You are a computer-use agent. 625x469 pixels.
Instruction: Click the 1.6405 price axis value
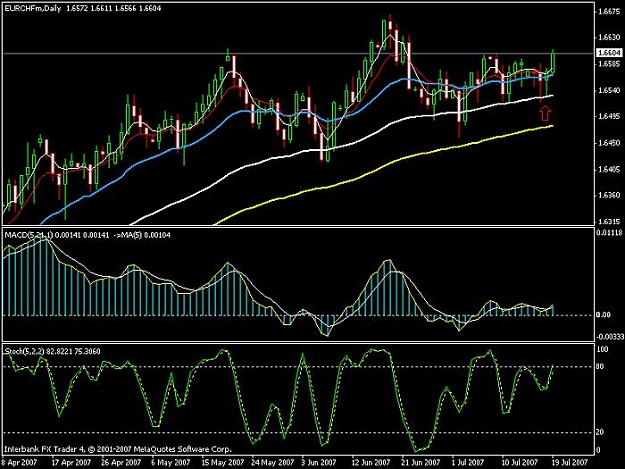609,169
